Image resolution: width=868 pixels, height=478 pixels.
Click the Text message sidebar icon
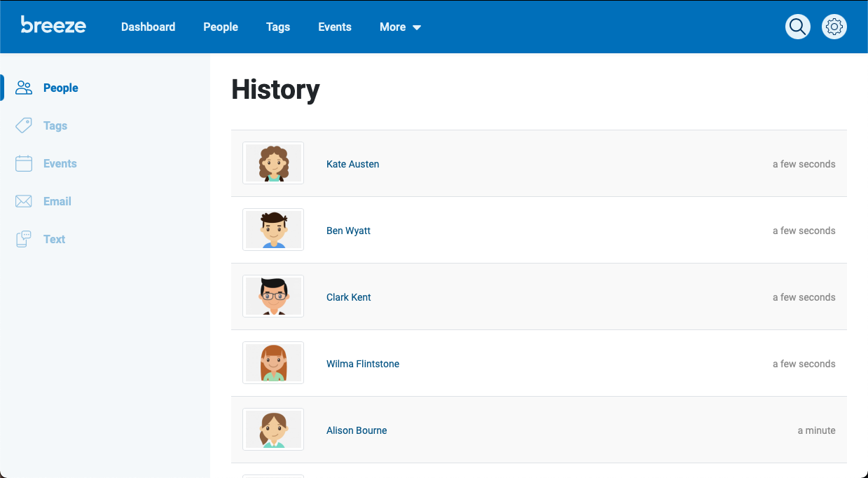pyautogui.click(x=24, y=239)
